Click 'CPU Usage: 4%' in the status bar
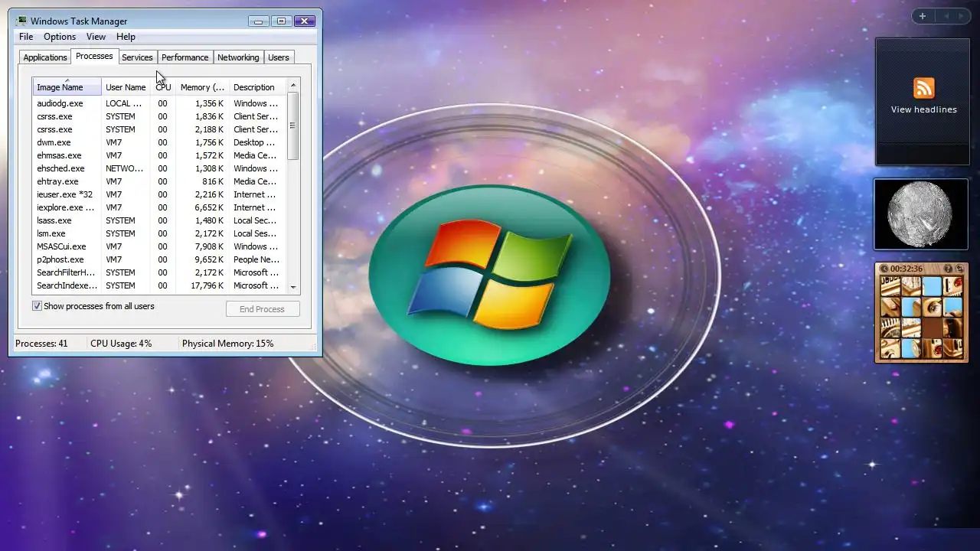The width and height of the screenshot is (980, 551). 121,344
